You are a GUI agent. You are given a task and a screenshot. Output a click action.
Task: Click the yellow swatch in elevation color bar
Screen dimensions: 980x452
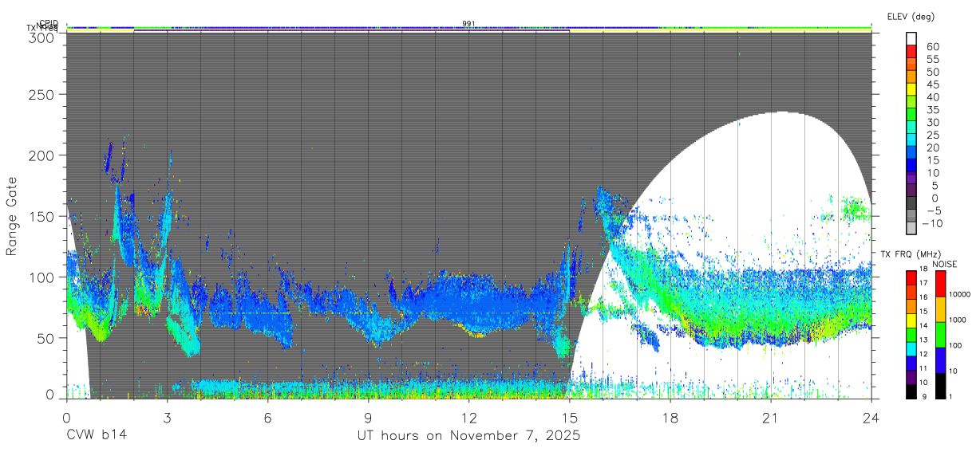912,88
